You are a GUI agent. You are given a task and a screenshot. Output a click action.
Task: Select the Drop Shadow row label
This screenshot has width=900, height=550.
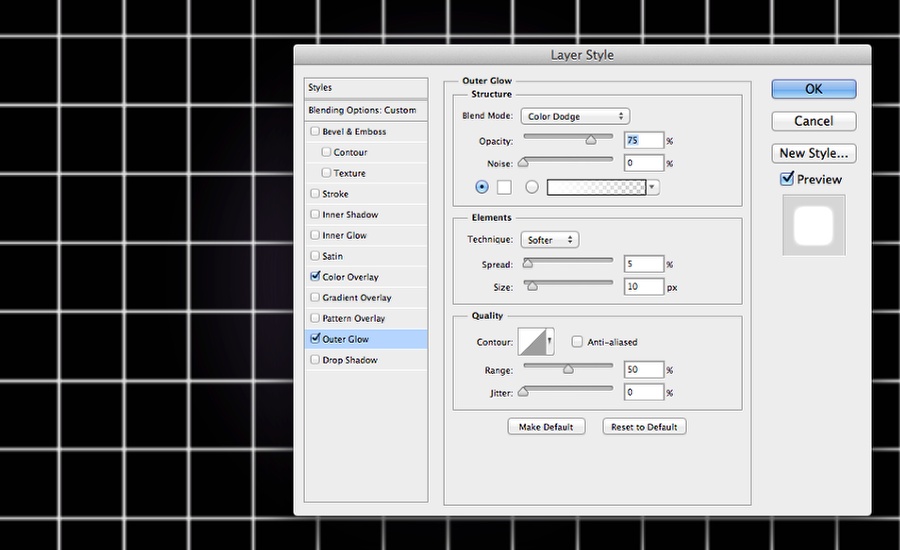350,360
